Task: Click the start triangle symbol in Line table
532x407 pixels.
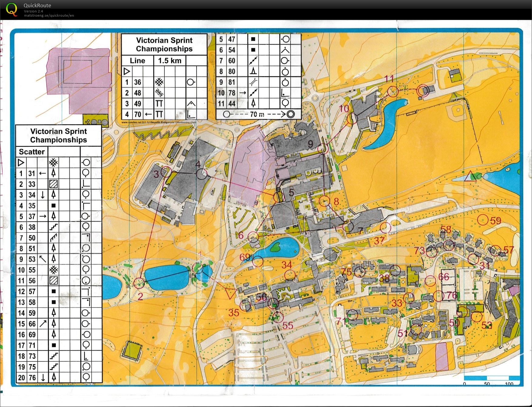Action: point(127,71)
